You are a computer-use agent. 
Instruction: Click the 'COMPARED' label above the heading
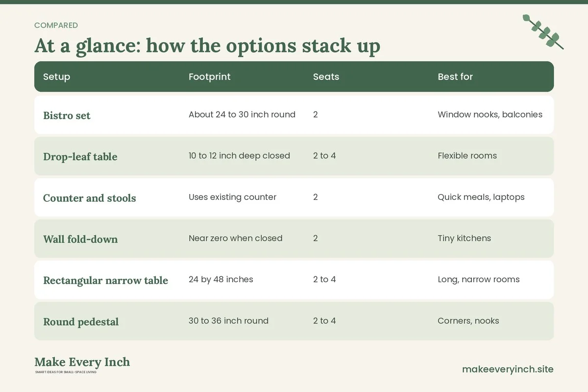pos(56,25)
